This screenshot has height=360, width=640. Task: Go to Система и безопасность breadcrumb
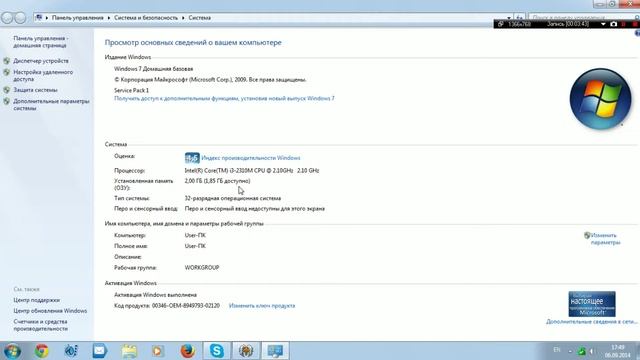click(x=146, y=18)
